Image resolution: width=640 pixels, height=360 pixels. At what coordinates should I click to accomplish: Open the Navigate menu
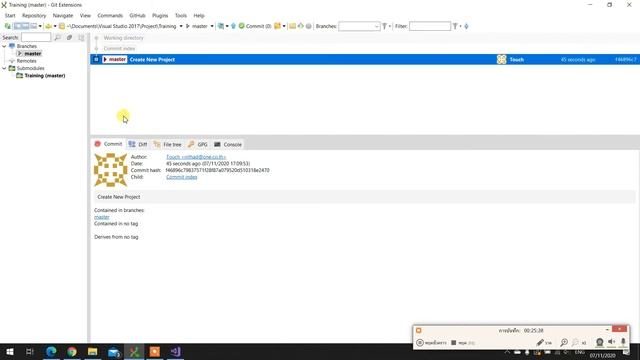[x=63, y=16]
